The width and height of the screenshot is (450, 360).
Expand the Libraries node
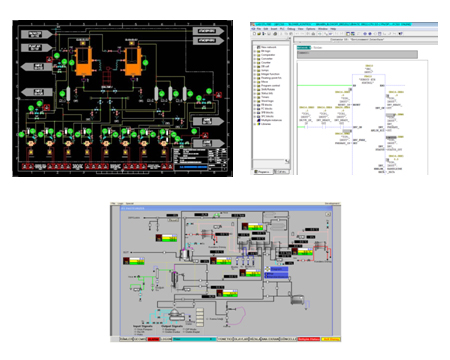point(254,124)
